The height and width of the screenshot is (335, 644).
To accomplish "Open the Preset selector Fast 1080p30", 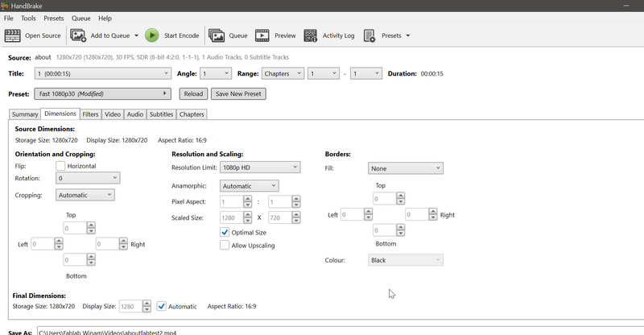I will coord(103,93).
